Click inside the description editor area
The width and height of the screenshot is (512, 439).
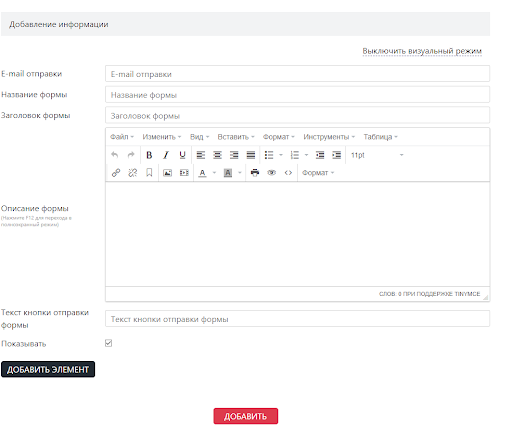(297, 234)
